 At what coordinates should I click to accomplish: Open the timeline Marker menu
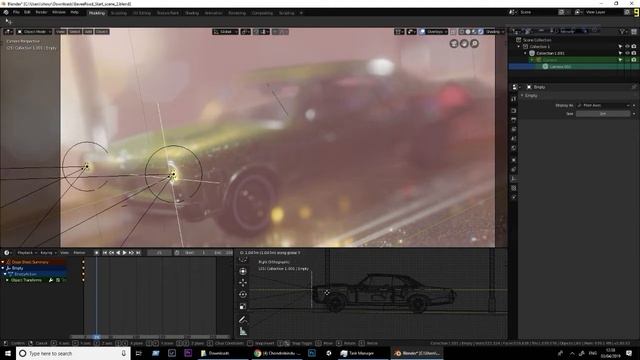click(x=79, y=253)
